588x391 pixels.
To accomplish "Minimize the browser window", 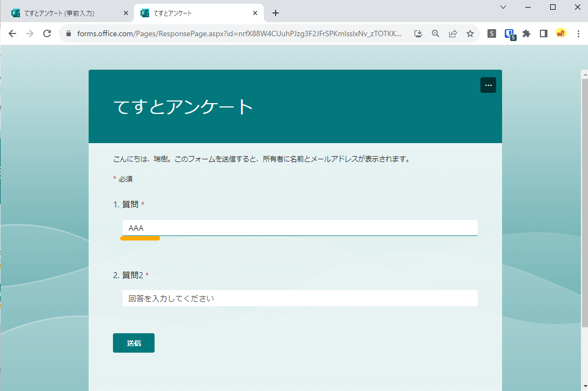I will pyautogui.click(x=528, y=7).
